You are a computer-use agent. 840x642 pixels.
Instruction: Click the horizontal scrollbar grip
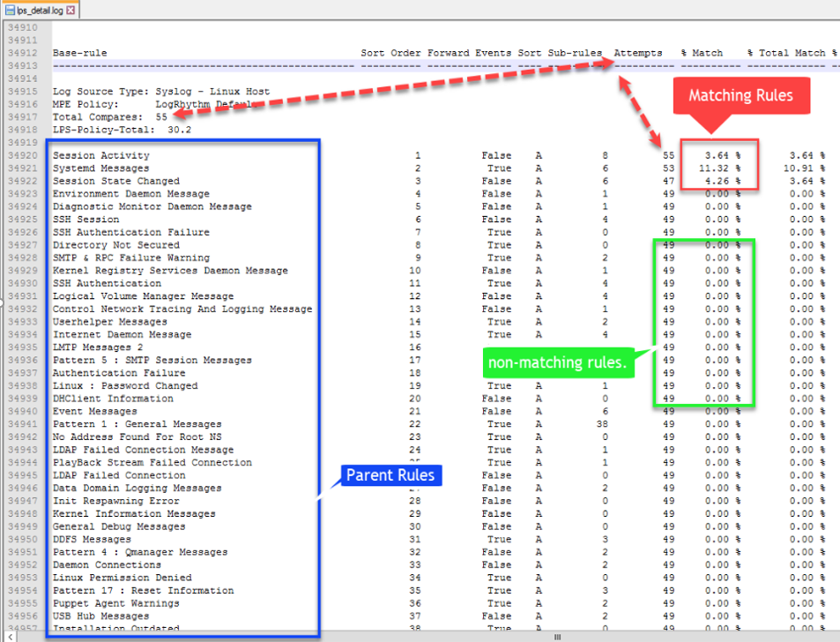[557, 637]
